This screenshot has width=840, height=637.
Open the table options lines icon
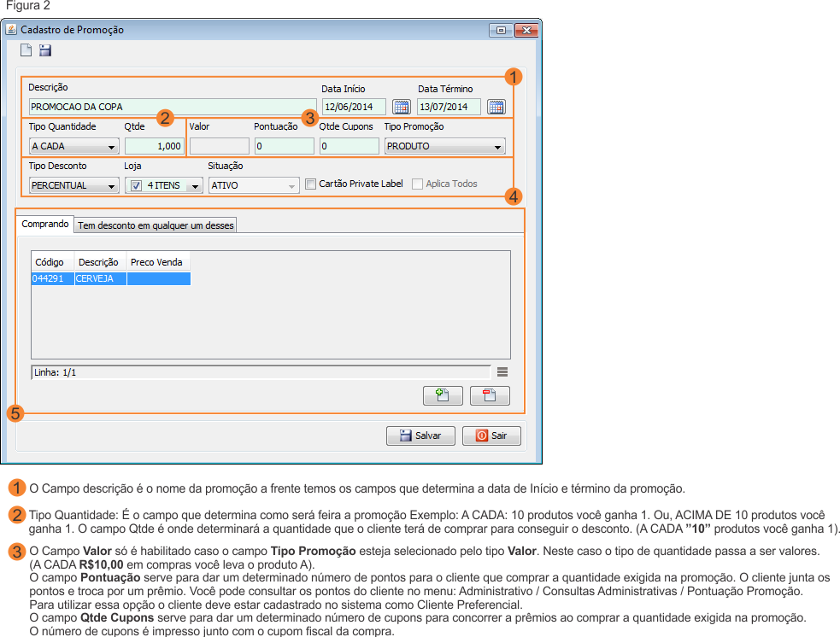[x=502, y=372]
